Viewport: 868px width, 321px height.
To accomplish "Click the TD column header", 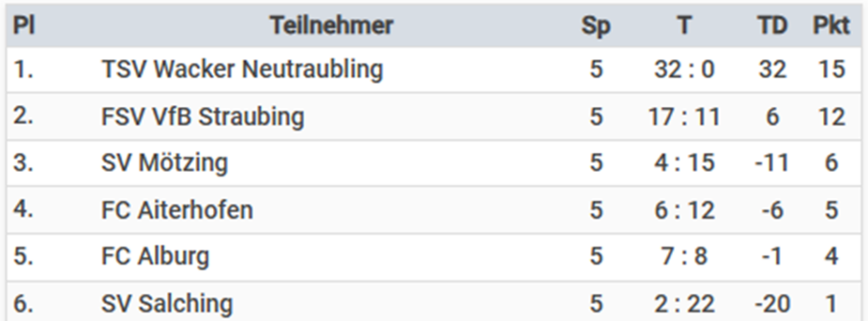I will [x=773, y=25].
